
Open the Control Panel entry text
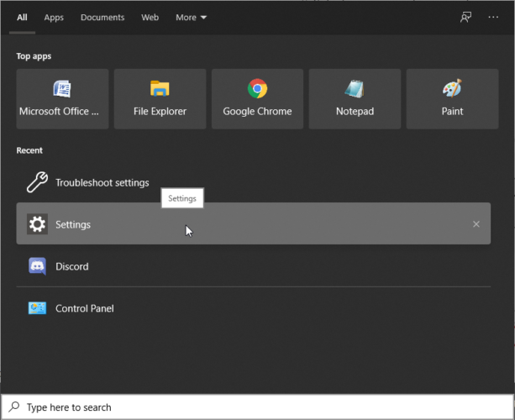(x=85, y=308)
